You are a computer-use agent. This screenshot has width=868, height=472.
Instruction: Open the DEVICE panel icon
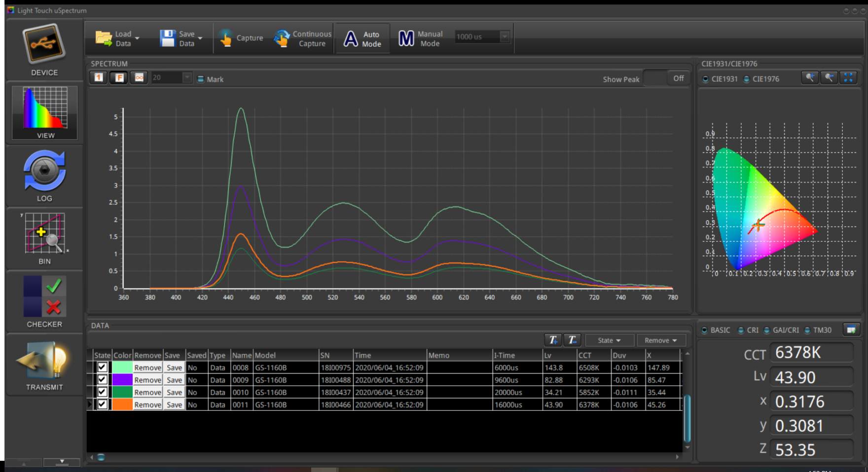tap(44, 45)
